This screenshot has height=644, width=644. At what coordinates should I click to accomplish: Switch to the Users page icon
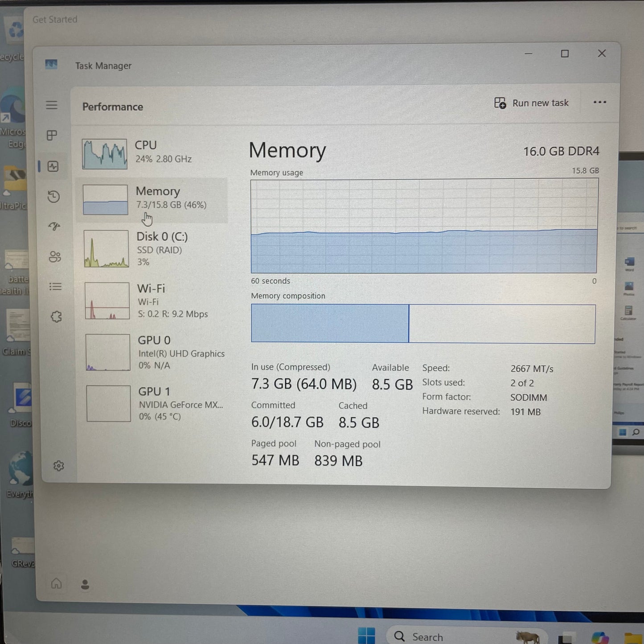click(x=55, y=257)
